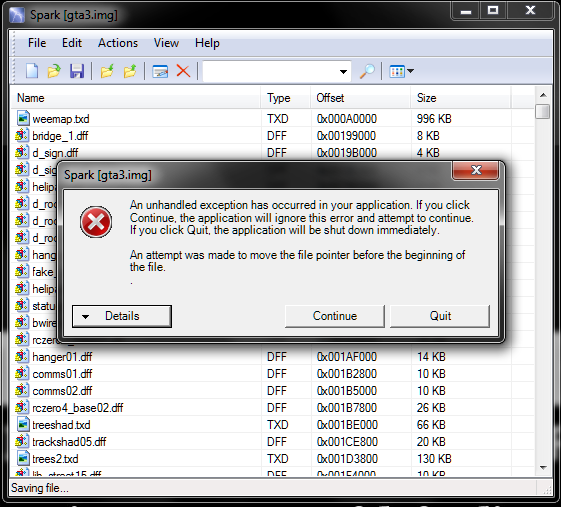Viewport: 561px width, 507px height.
Task: Click the Open archive folder icon
Action: [54, 71]
